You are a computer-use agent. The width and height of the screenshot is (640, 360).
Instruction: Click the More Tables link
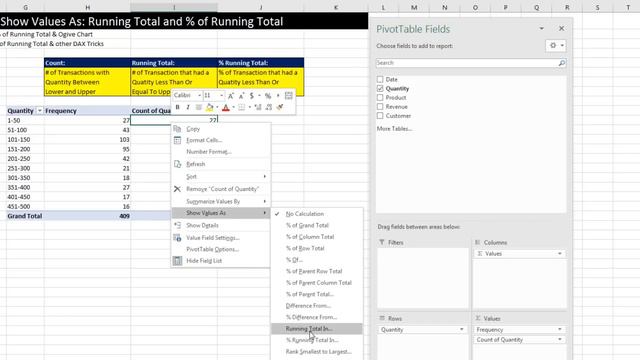pos(394,129)
